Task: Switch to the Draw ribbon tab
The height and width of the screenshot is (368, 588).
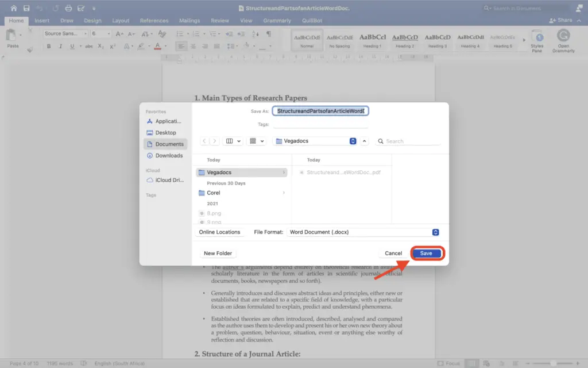Action: 67,21
